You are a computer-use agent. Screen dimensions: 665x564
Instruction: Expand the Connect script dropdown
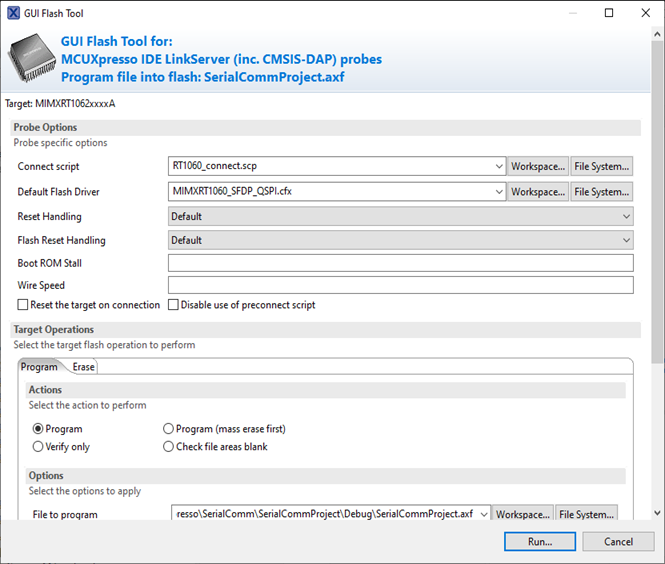[499, 167]
